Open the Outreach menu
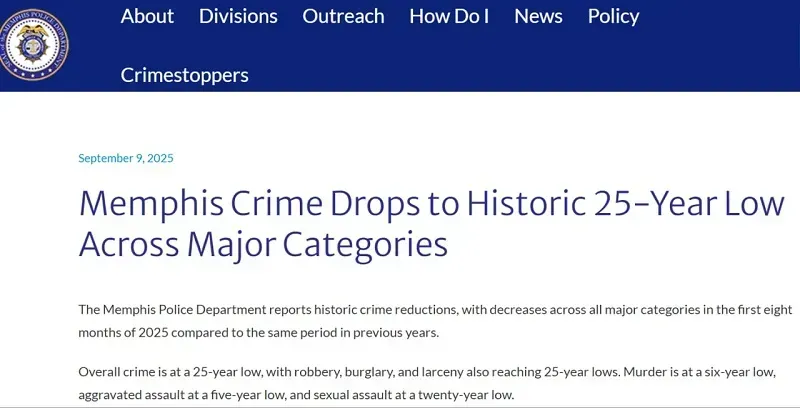 (343, 16)
